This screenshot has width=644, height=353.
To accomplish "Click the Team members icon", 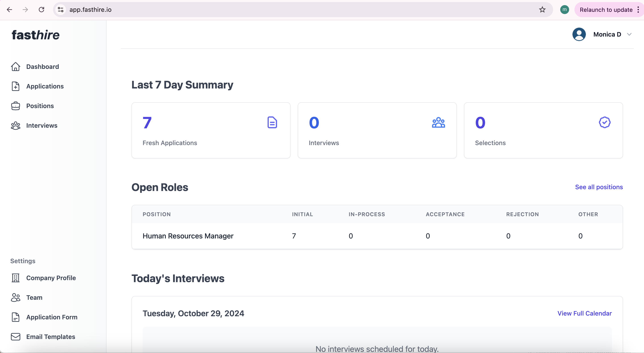I will 16,298.
